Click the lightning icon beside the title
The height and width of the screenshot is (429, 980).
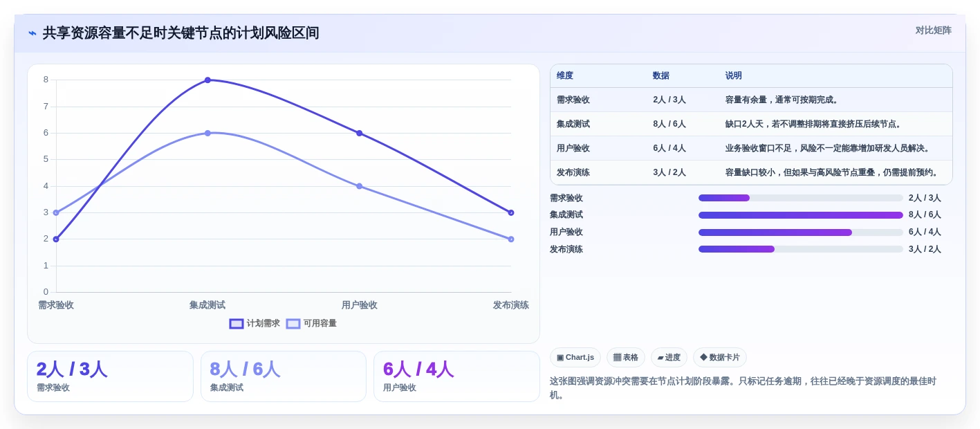[33, 33]
